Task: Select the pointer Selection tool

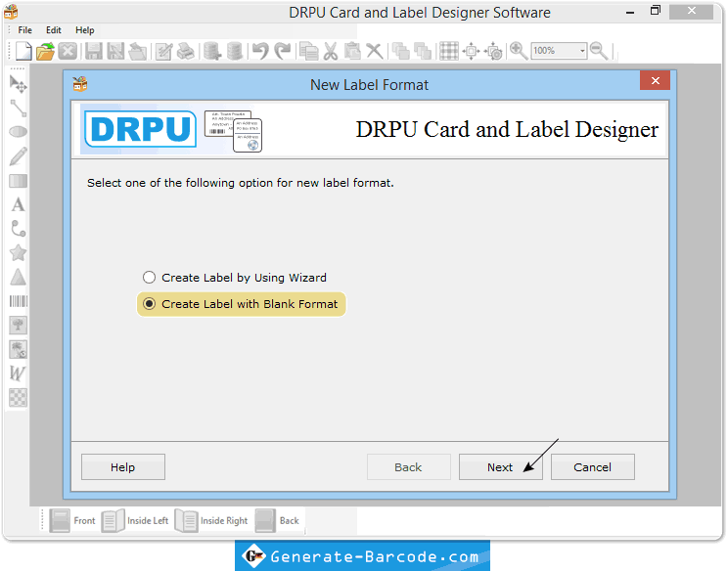Action: click(x=19, y=84)
